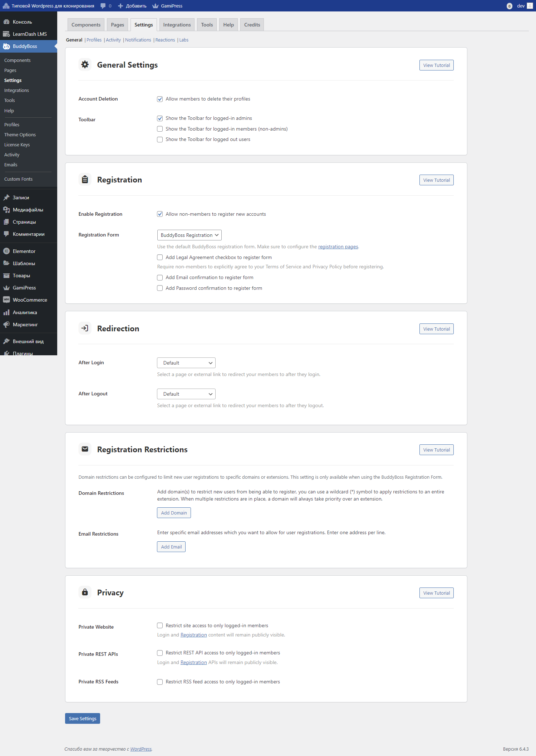The width and height of the screenshot is (536, 756).
Task: Switch to the Components tab
Action: coord(86,25)
